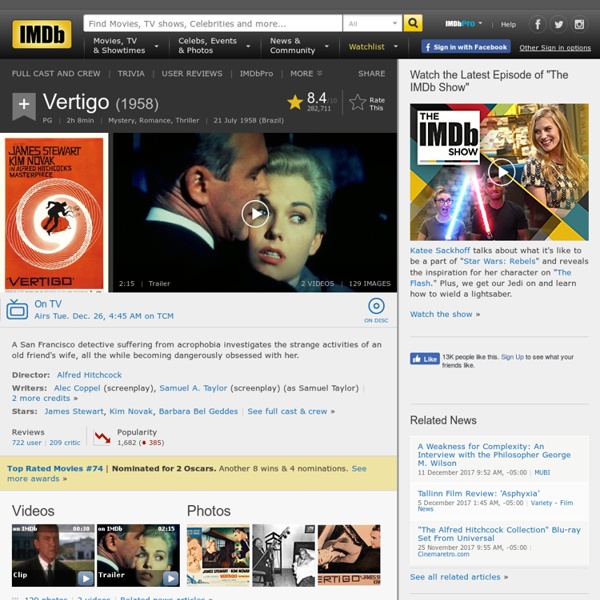The height and width of the screenshot is (600, 600).
Task: Open 722 user reviews
Action: [26, 443]
